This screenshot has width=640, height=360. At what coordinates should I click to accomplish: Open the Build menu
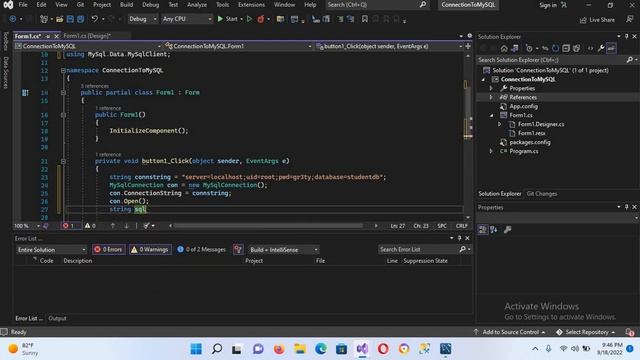(126, 5)
